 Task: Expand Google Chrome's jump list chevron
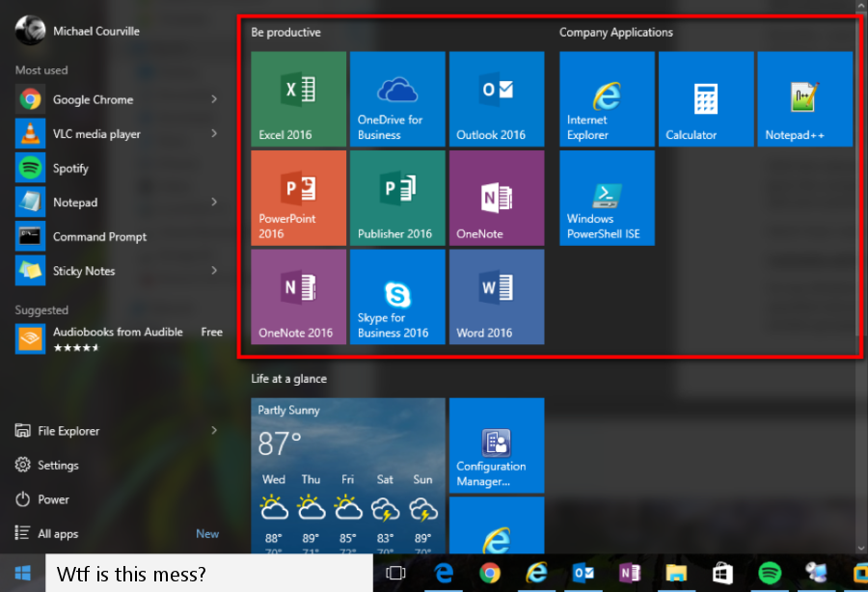(214, 99)
